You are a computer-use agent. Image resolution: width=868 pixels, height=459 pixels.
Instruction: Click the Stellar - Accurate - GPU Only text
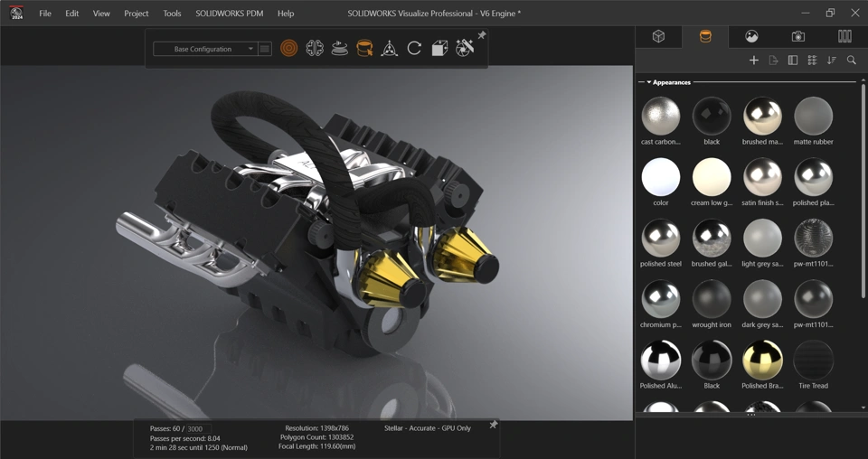pos(428,428)
